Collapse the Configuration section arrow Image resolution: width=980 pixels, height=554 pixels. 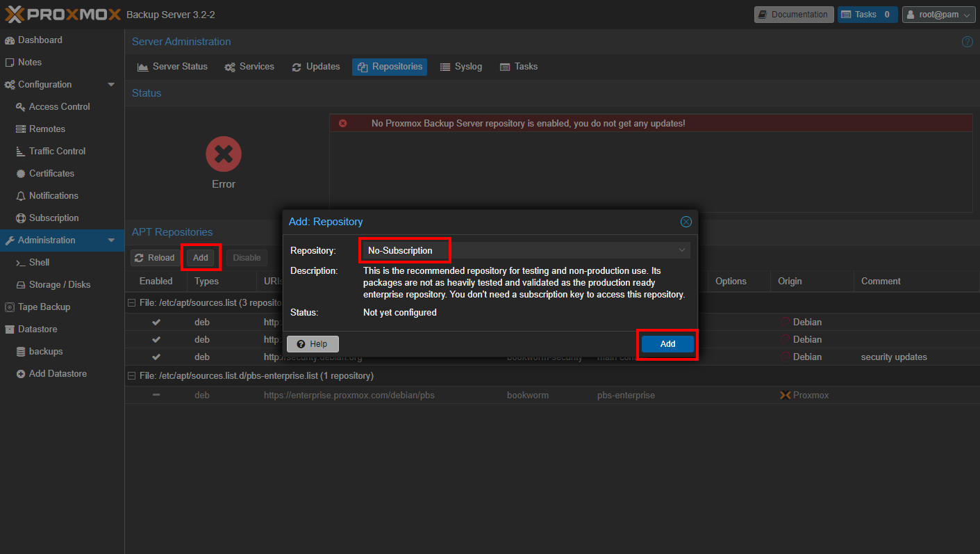point(111,85)
